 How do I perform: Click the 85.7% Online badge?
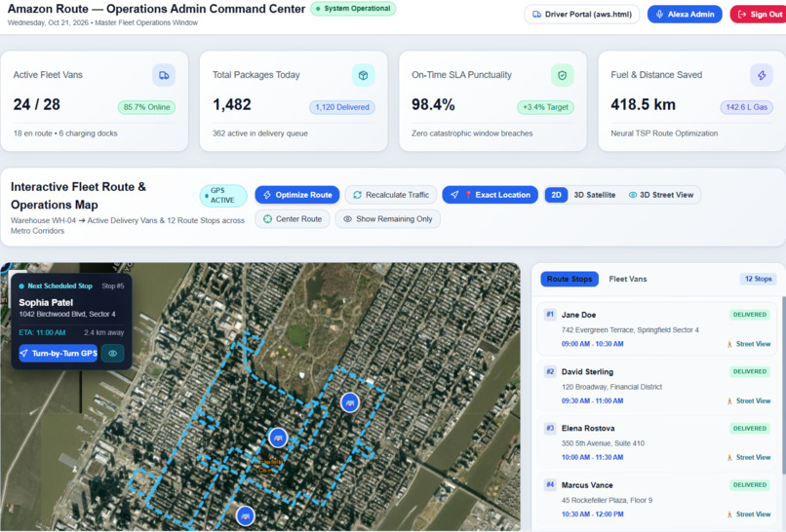click(x=147, y=107)
